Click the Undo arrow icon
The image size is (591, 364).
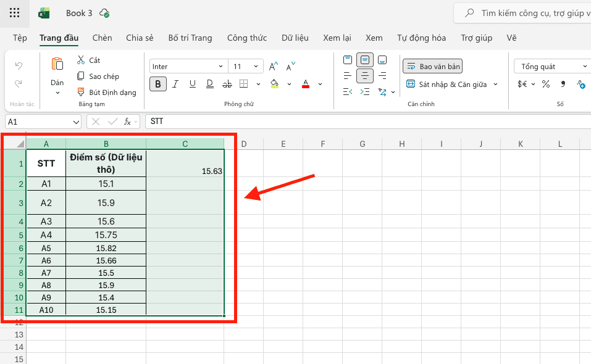click(x=19, y=65)
